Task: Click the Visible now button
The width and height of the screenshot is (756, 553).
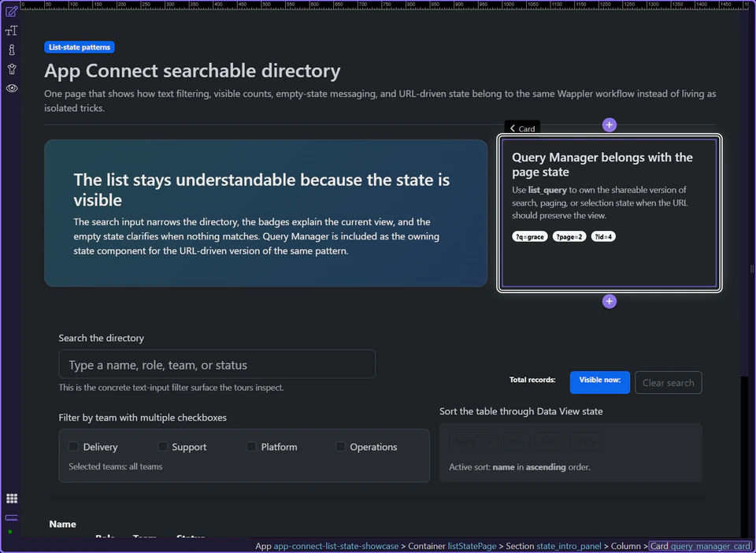Action: point(600,382)
